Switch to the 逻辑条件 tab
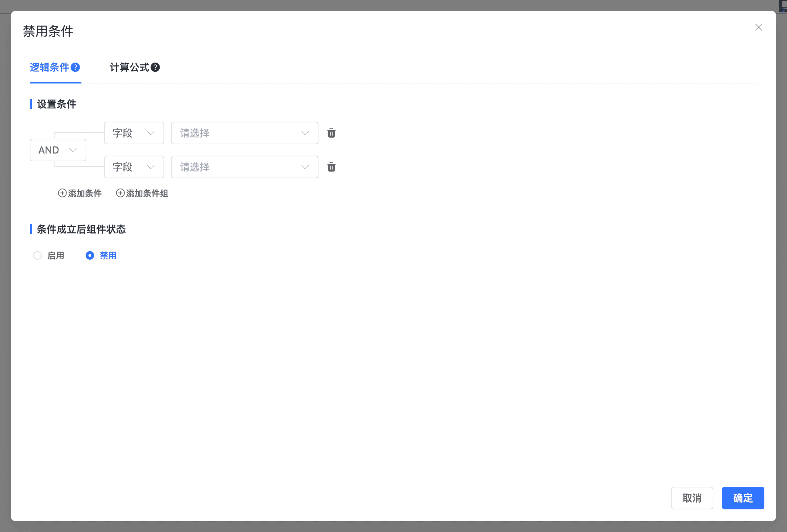787x532 pixels. point(50,67)
